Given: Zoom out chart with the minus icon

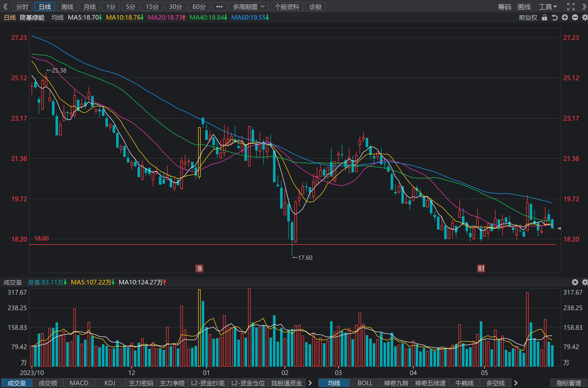Looking at the screenshot, I should coord(575,18).
